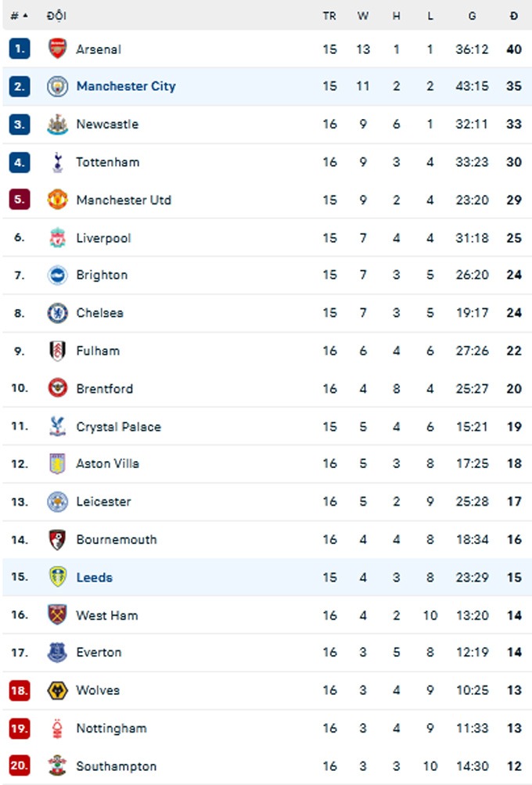Click the red rank 20 relegation badge

(x=20, y=766)
